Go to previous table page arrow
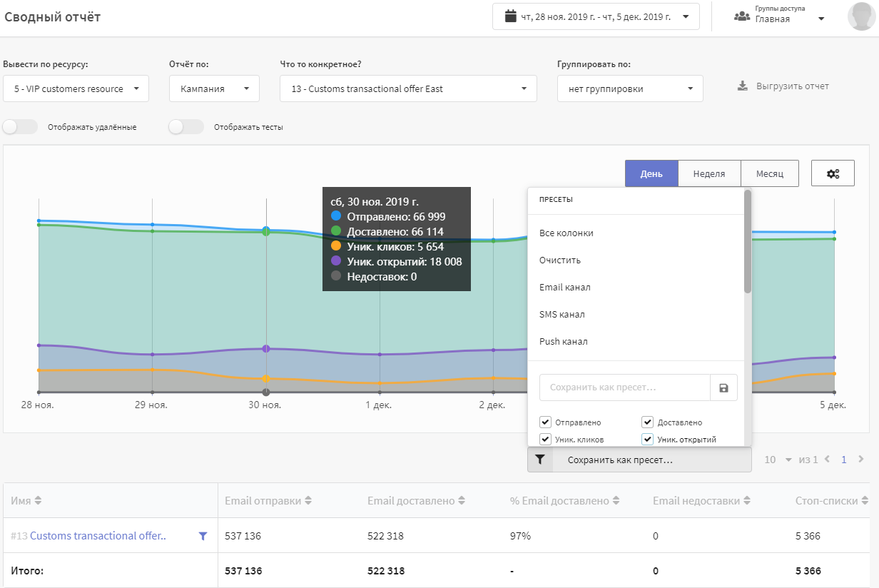Image resolution: width=879 pixels, height=588 pixels. pos(828,460)
